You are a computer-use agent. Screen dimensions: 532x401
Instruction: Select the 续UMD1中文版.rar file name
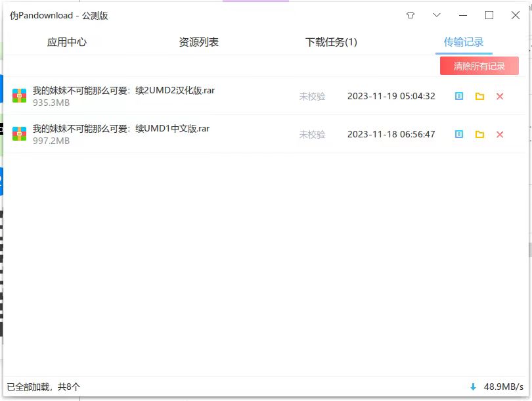(x=121, y=129)
